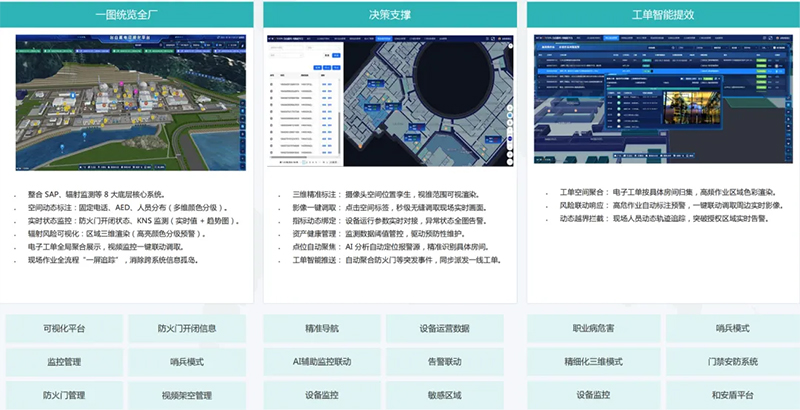Click the 精准导航 tag
Screen dimensions: 800x410
(322, 328)
